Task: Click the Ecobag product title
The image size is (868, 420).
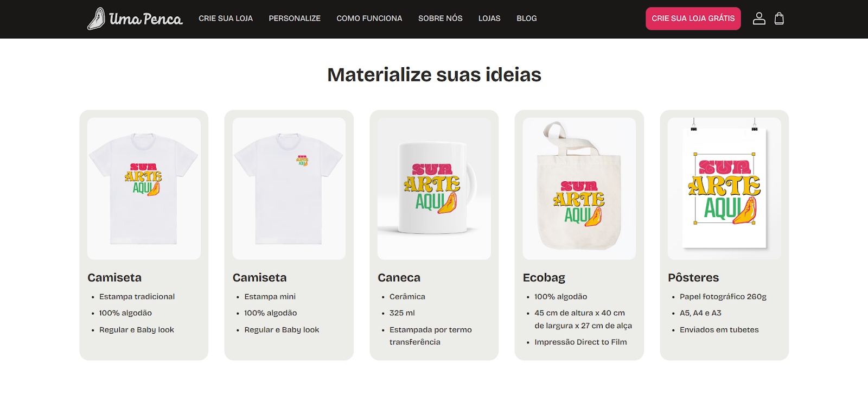Action: (x=544, y=277)
